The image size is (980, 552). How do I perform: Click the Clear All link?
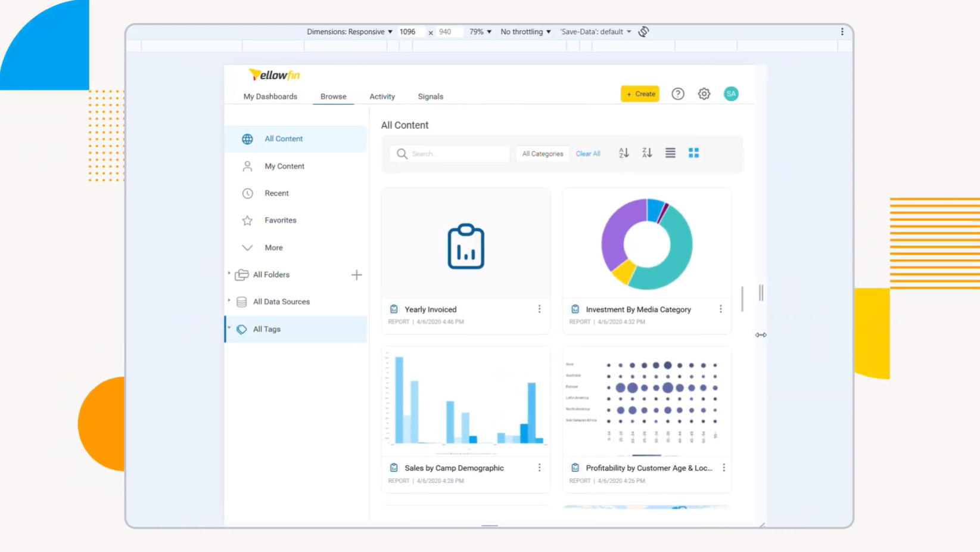pyautogui.click(x=587, y=154)
